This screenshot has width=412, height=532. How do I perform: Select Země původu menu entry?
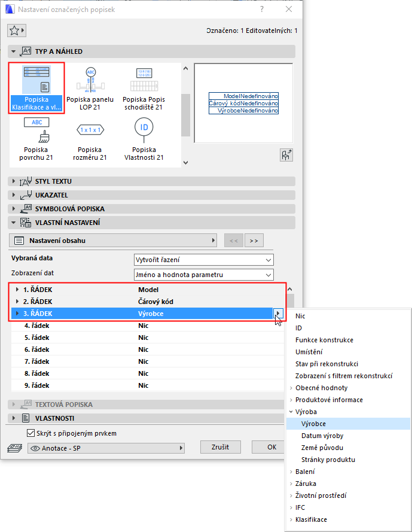pos(348,448)
